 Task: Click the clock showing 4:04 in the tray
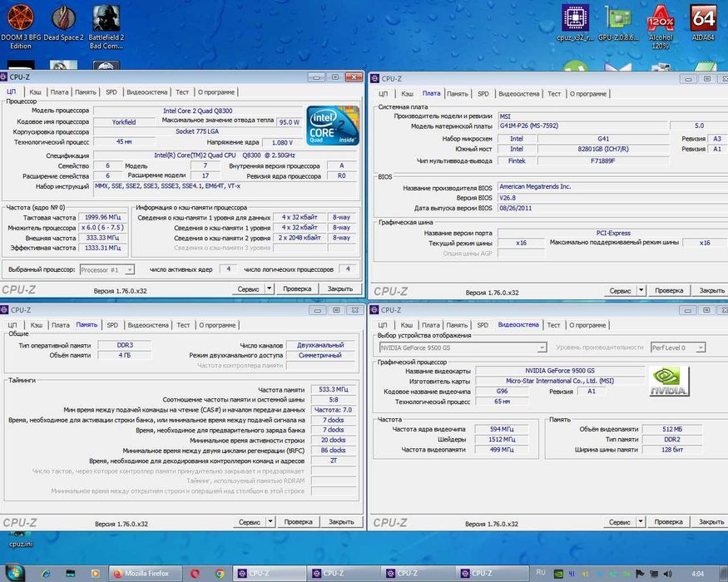click(x=697, y=574)
